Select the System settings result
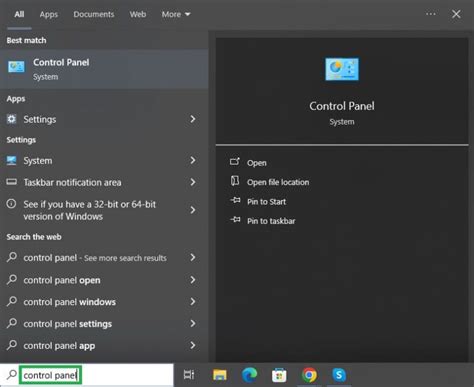 104,161
